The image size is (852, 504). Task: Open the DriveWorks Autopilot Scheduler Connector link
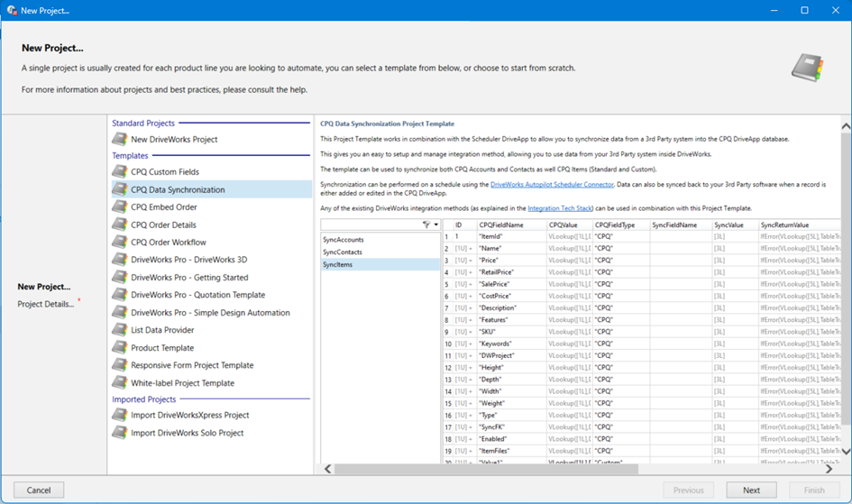[x=552, y=185]
